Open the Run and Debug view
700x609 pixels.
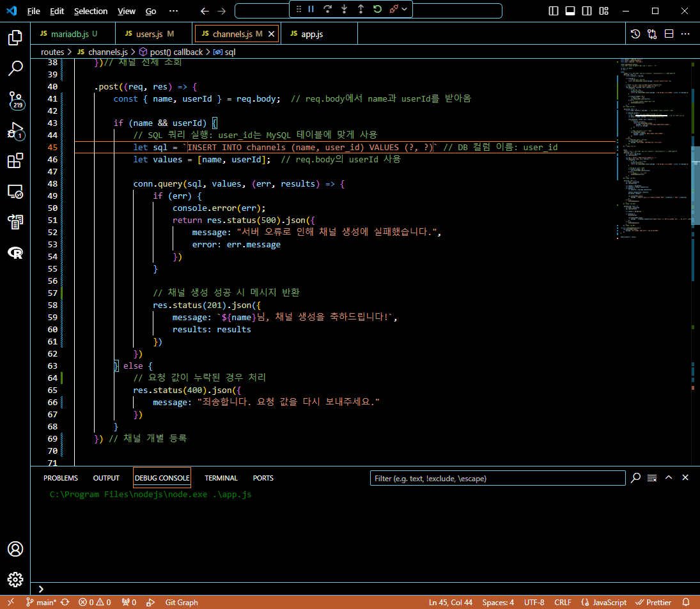[15, 131]
